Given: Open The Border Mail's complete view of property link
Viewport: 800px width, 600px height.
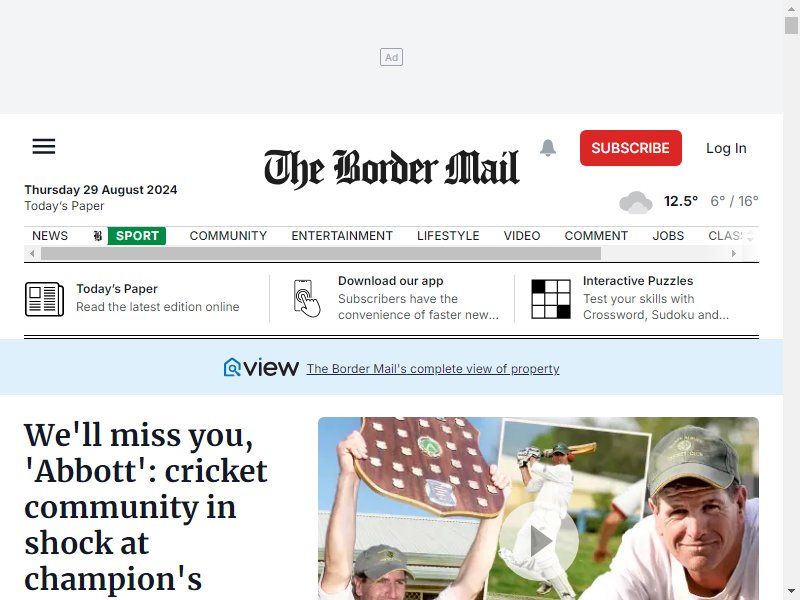Looking at the screenshot, I should click(433, 368).
